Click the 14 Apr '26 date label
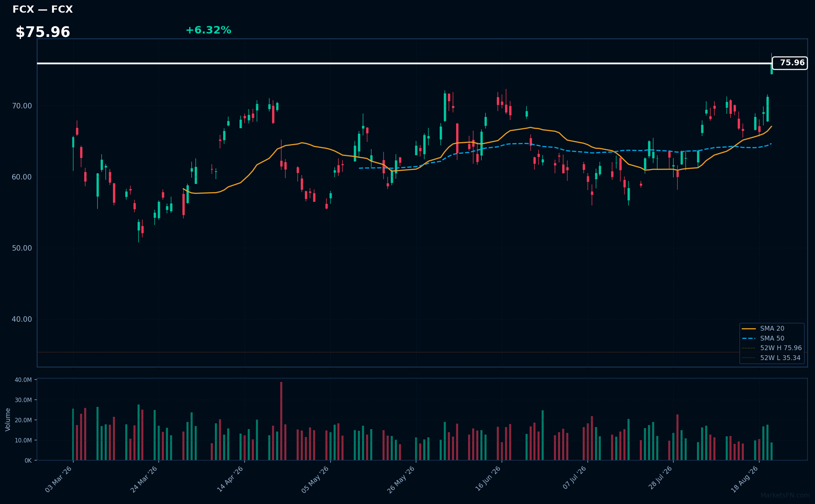The image size is (815, 504). click(x=230, y=479)
